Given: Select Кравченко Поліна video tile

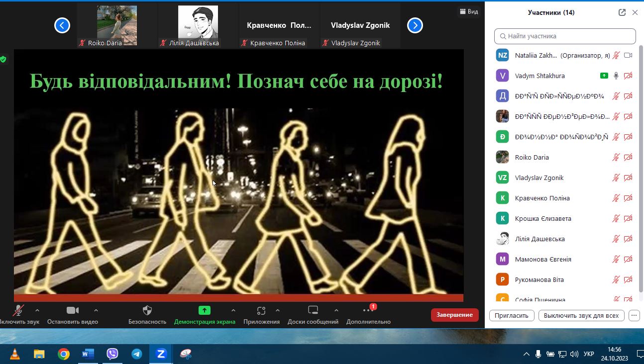Looking at the screenshot, I should click(279, 25).
